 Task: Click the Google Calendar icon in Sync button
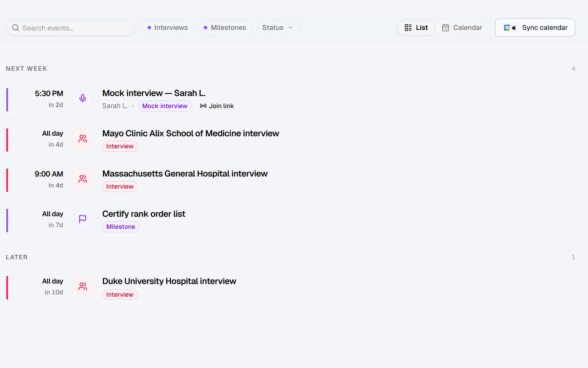507,28
